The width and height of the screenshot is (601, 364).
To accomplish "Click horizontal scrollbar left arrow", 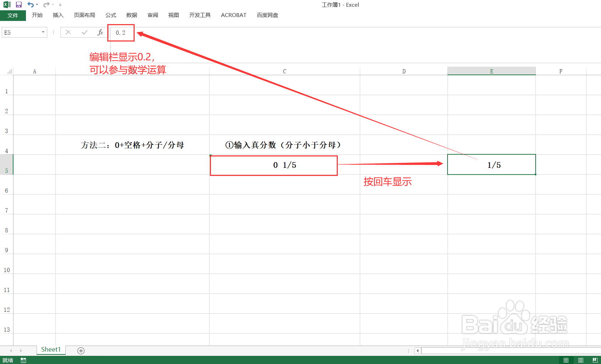I will pyautogui.click(x=418, y=351).
